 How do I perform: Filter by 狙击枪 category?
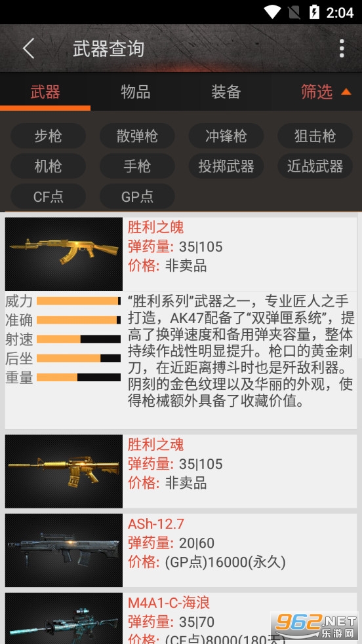point(315,136)
